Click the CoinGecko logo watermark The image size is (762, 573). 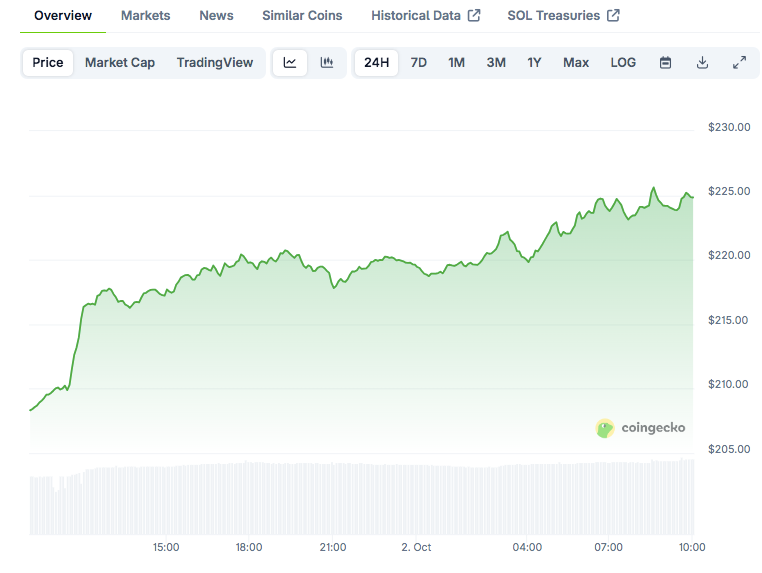point(641,428)
